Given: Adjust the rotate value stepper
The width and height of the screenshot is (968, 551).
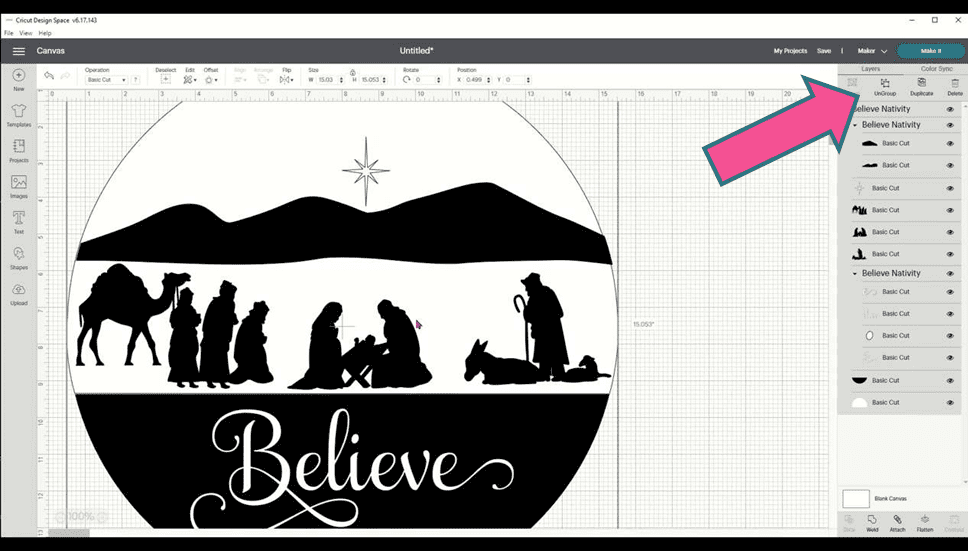Looking at the screenshot, I should (x=439, y=80).
